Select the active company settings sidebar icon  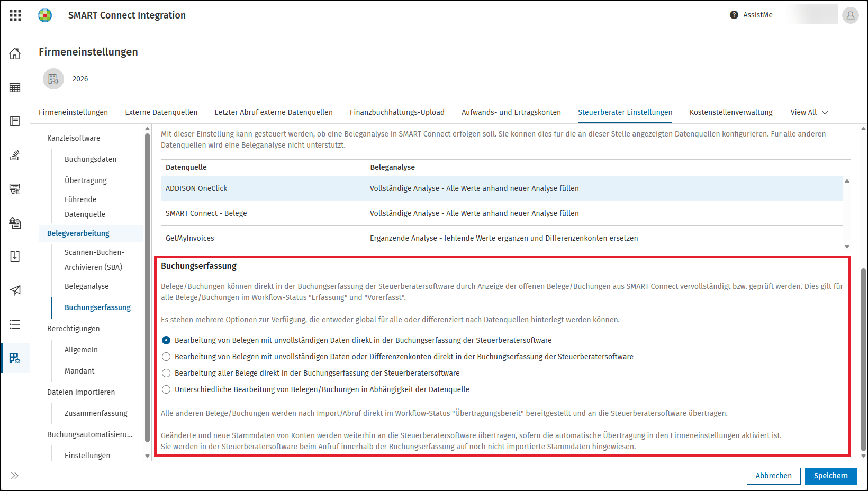coord(15,358)
